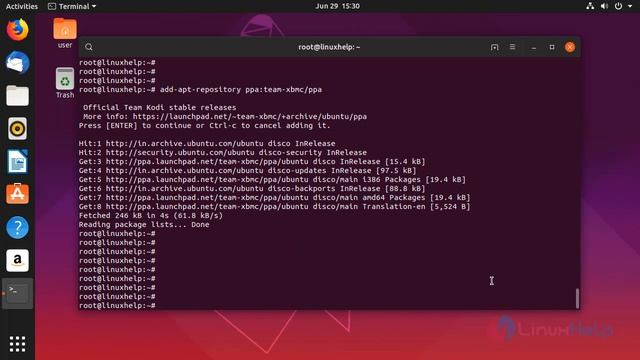The image size is (640, 360).
Task: Select the user home folder desktop icon
Action: (65, 33)
